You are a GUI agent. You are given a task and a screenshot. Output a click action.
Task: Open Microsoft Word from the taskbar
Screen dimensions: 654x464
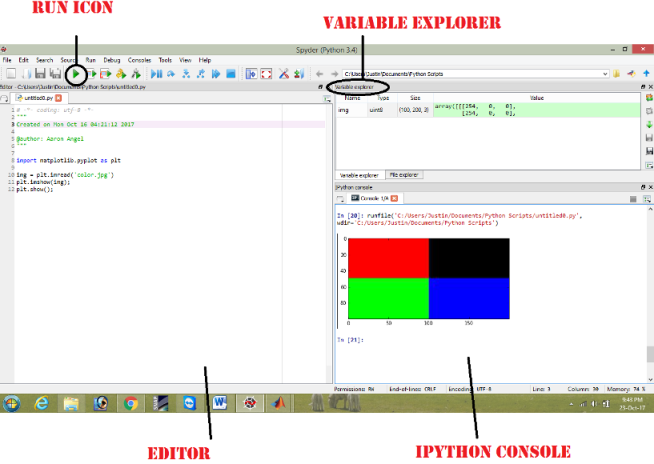click(220, 403)
